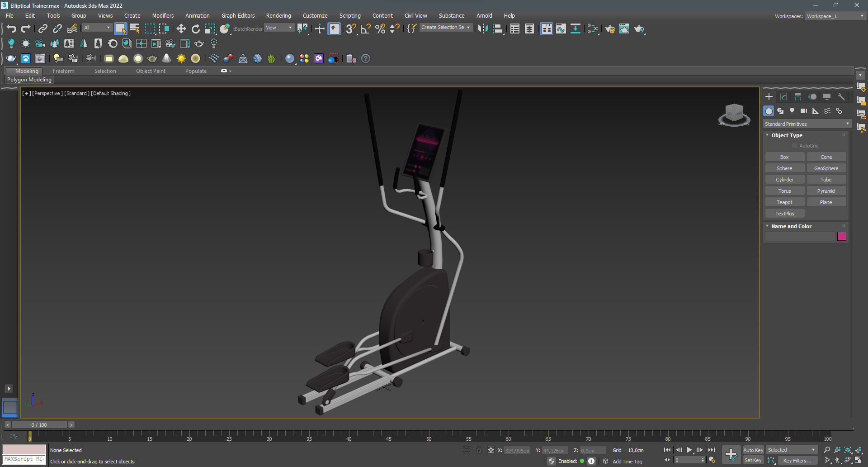868x467 pixels.
Task: Toggle the 3D Snaps button
Action: 351,29
